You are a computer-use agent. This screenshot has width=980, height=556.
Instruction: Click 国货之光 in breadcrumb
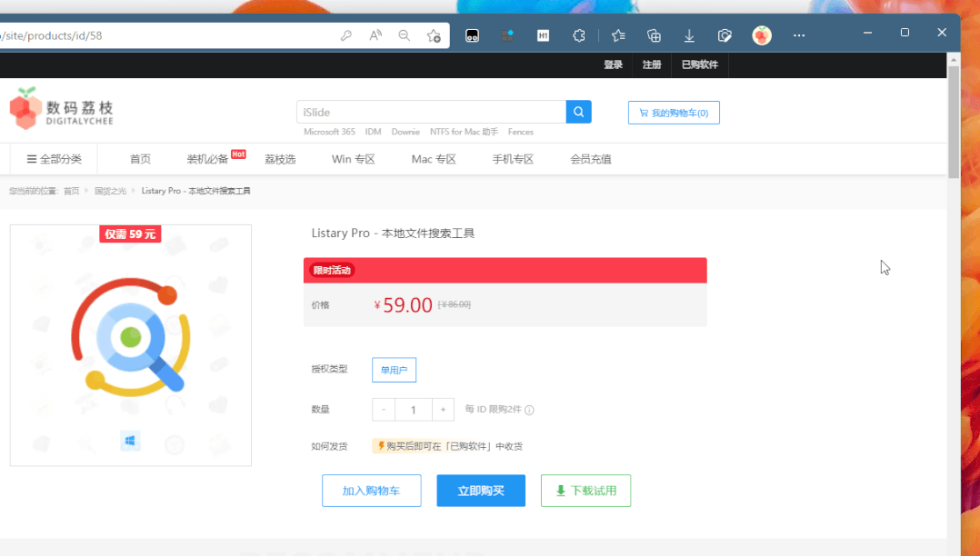pos(110,191)
